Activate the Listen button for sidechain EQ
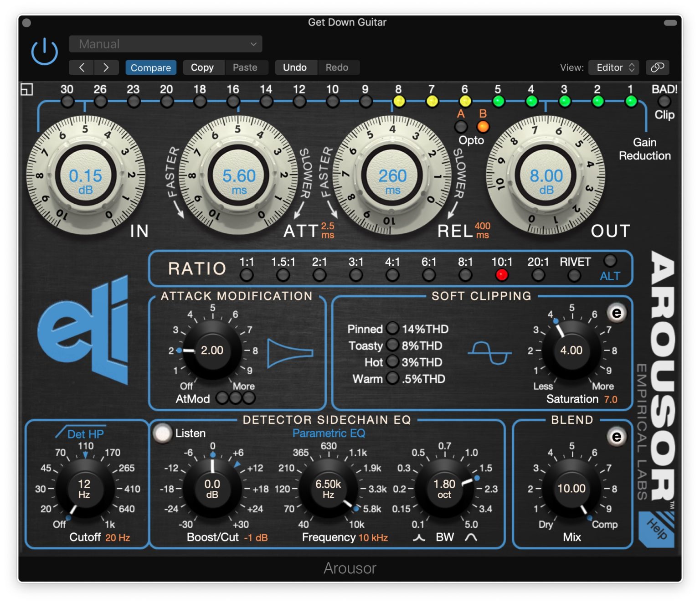700x603 pixels. point(162,433)
